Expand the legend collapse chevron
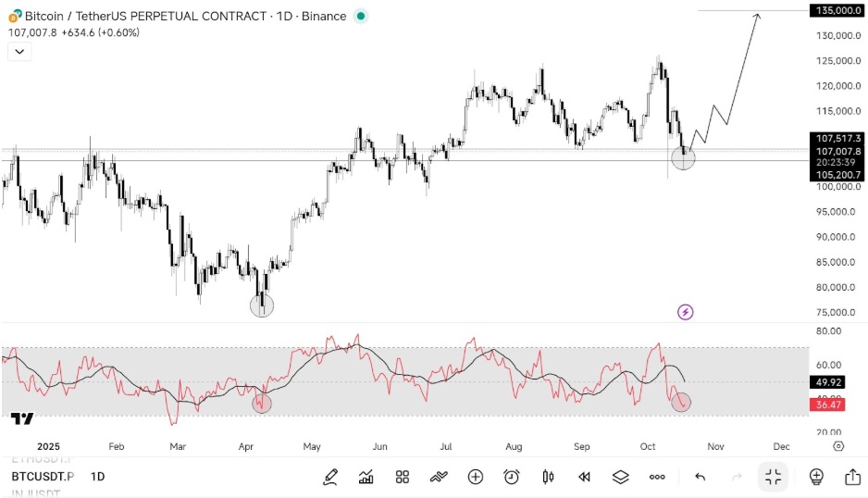 [x=19, y=52]
